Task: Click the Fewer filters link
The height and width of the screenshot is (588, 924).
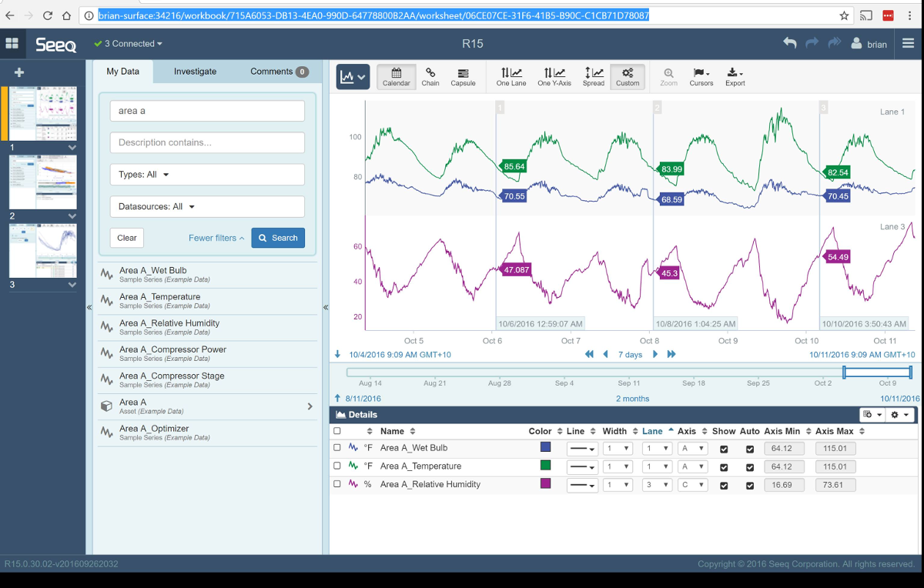Action: (216, 239)
